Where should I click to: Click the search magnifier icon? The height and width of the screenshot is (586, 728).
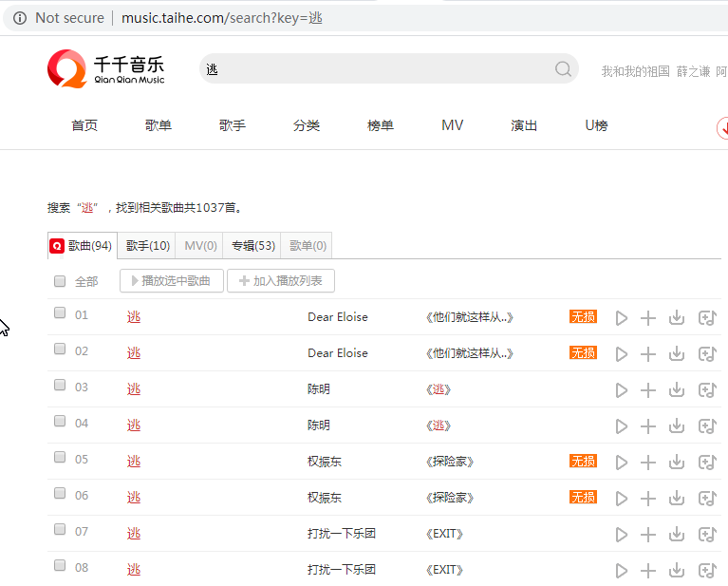pos(563,69)
